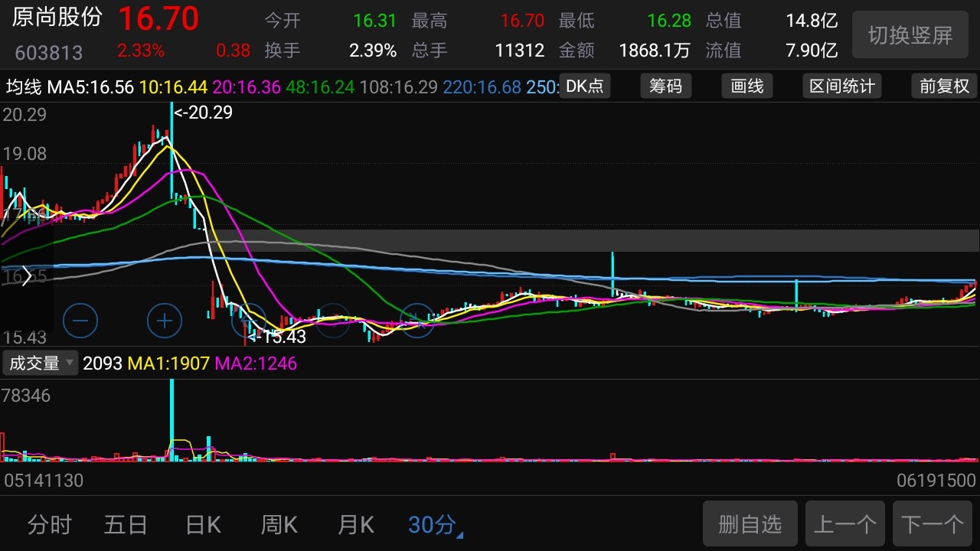
Task: Tap the current price 16.70 in red
Action: 158,18
